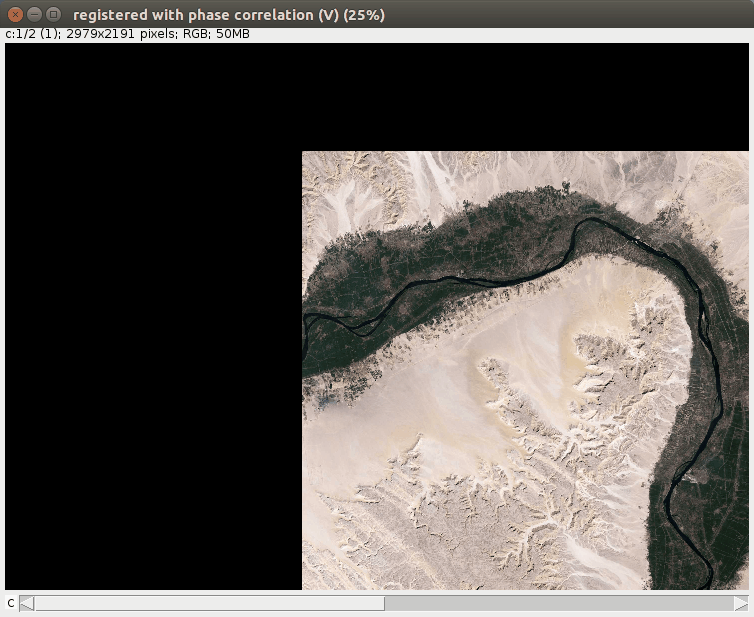Close the registered phase correlation window
Screen dimensions: 754x617
[x=15, y=15]
